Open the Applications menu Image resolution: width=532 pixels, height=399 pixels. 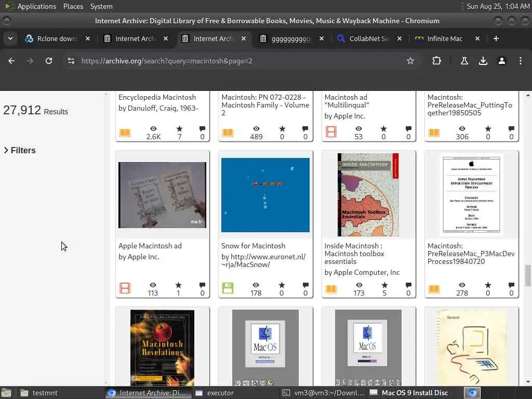click(x=37, y=6)
